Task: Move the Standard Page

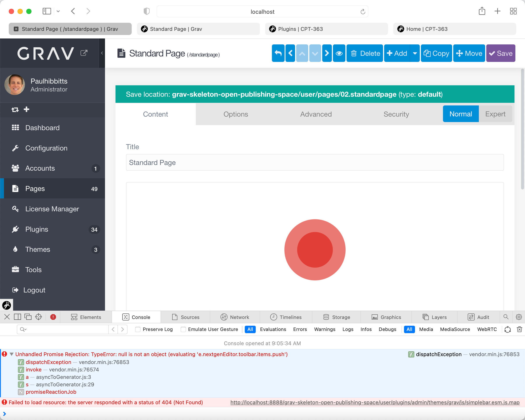Action: (469, 53)
